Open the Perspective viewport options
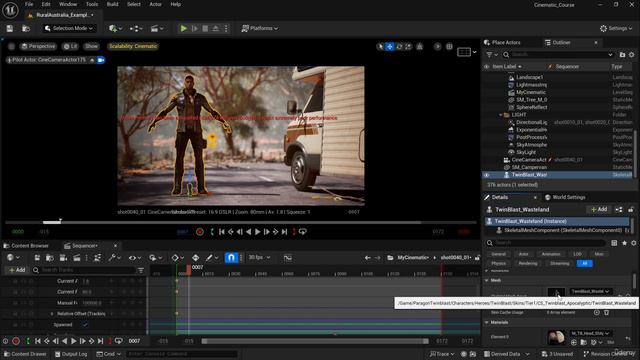This screenshot has width=640, height=360. pyautogui.click(x=38, y=46)
